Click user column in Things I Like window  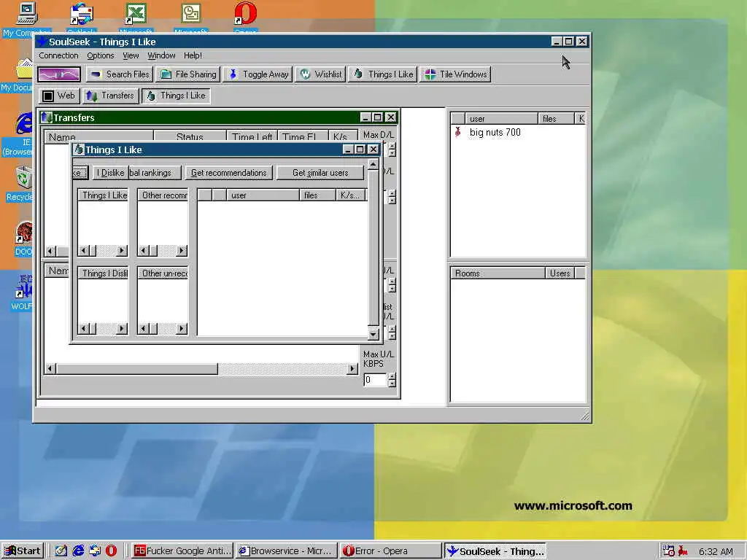click(263, 195)
